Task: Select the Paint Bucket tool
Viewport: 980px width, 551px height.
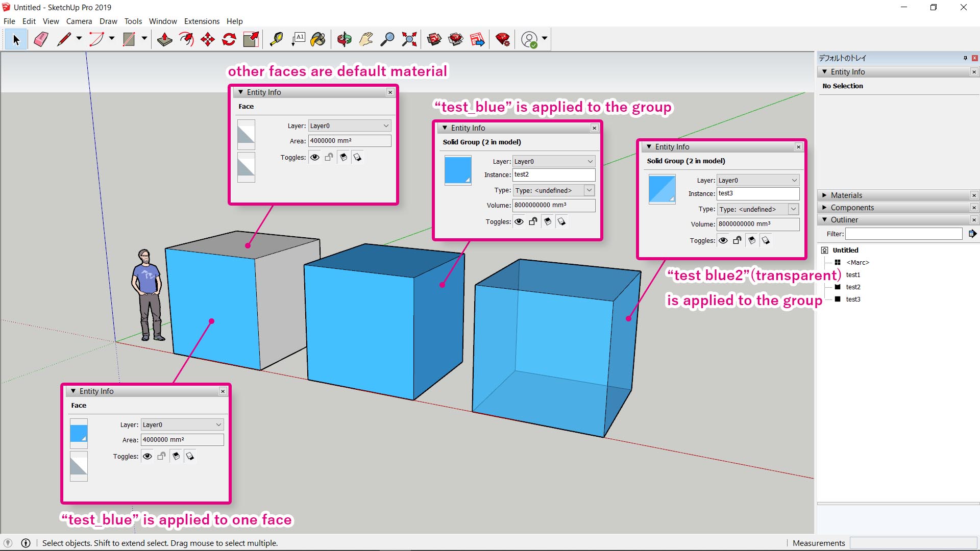Action: click(318, 39)
